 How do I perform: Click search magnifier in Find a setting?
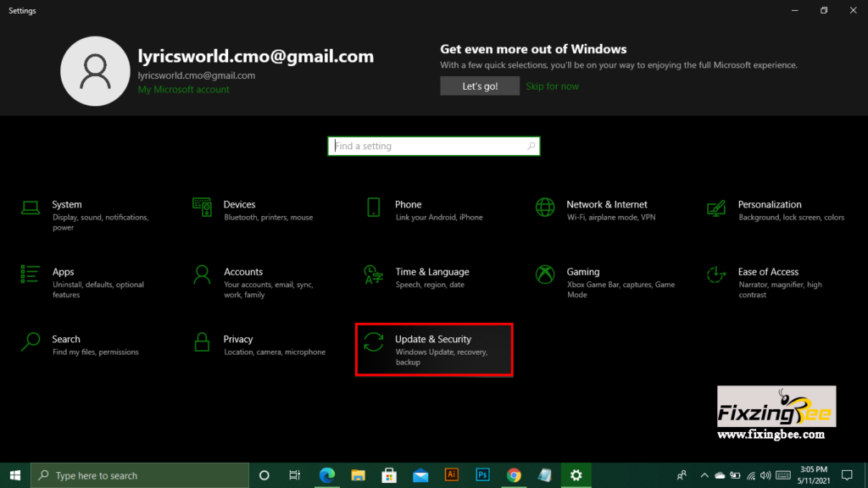tap(531, 146)
